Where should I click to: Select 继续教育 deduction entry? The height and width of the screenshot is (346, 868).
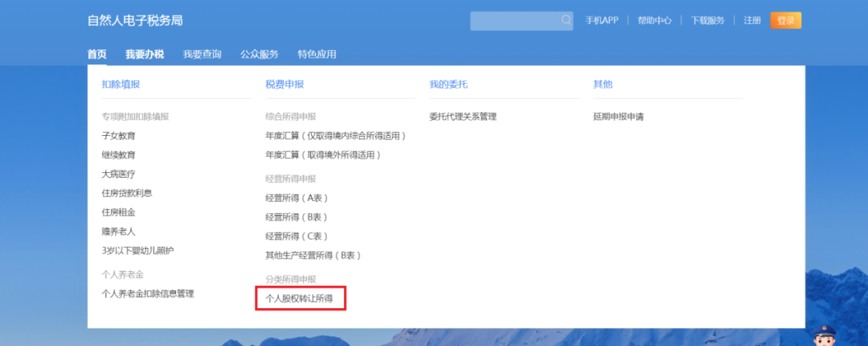click(x=118, y=154)
